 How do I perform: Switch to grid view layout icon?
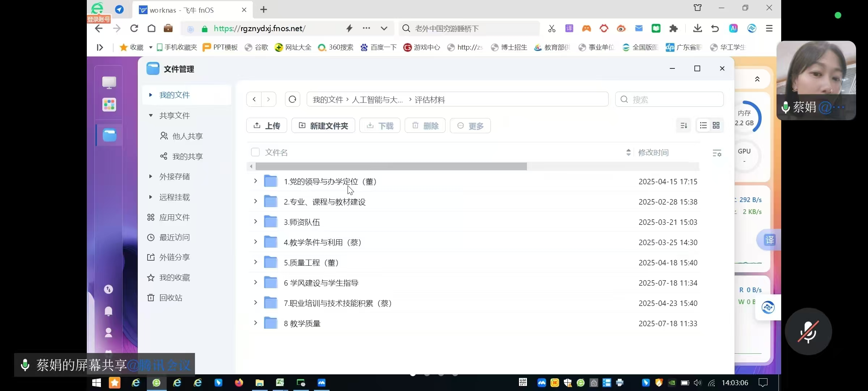(x=716, y=126)
